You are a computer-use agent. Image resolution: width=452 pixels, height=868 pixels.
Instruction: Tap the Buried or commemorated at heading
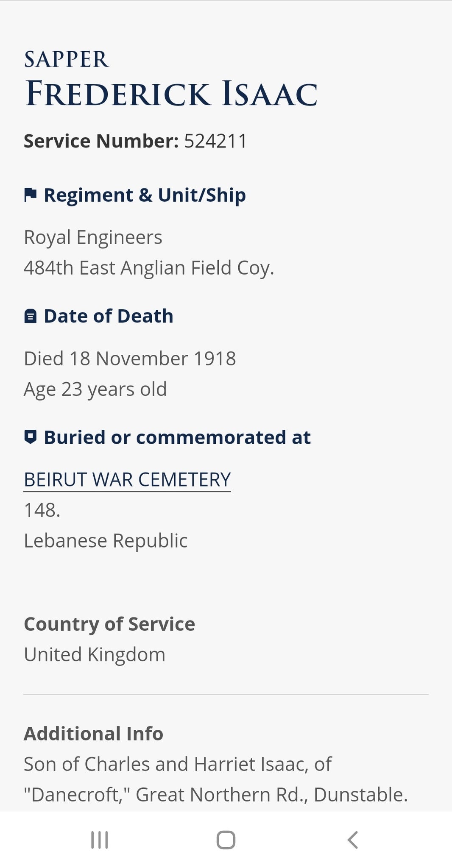[177, 437]
